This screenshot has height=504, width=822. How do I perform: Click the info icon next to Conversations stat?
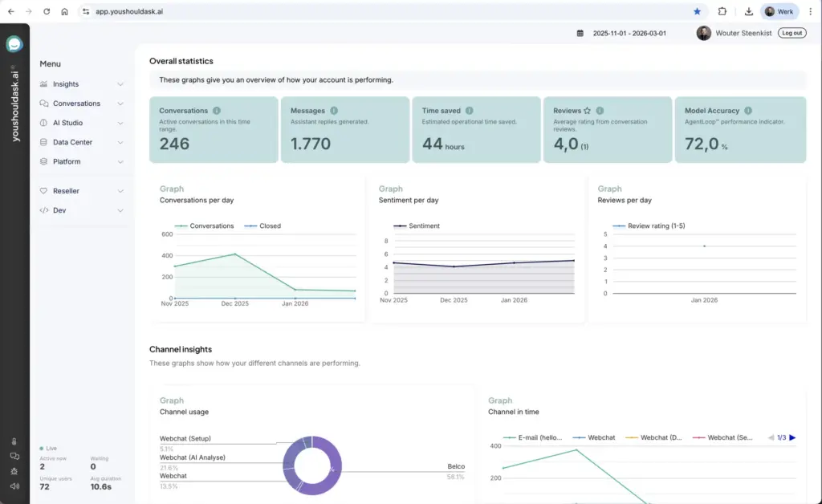coord(217,111)
